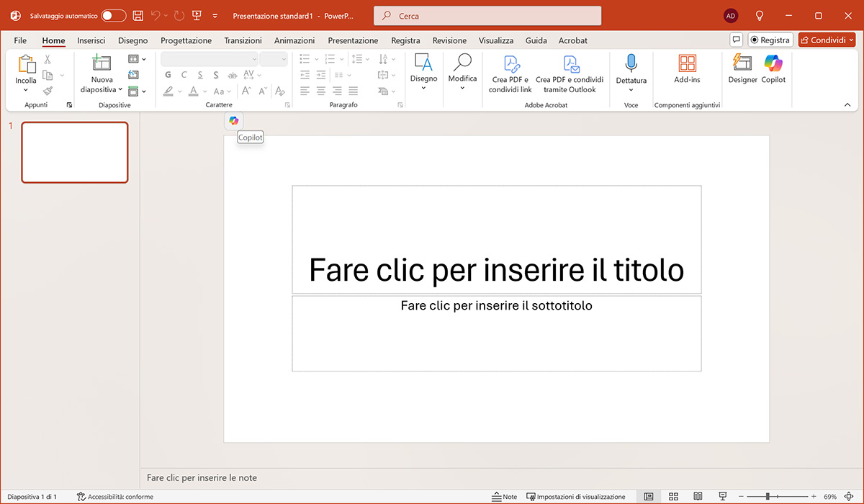Switch to slide sorter view in status bar
Viewport: 864px width, 504px height.
[x=673, y=497]
